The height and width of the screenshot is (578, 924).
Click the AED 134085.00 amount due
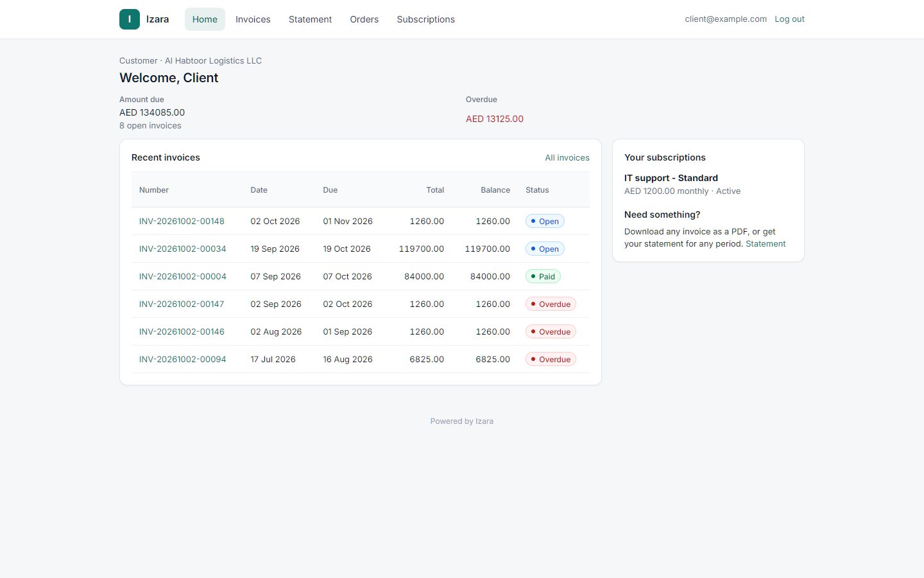(x=152, y=112)
